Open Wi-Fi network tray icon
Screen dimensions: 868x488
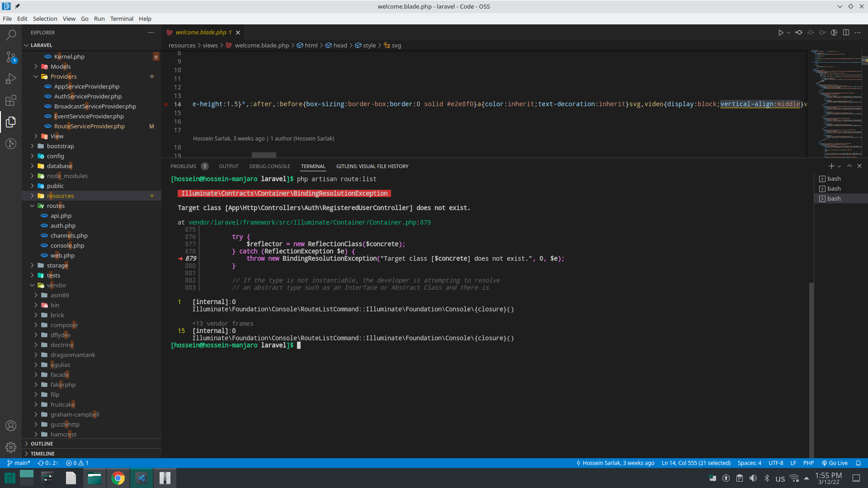coord(794,478)
